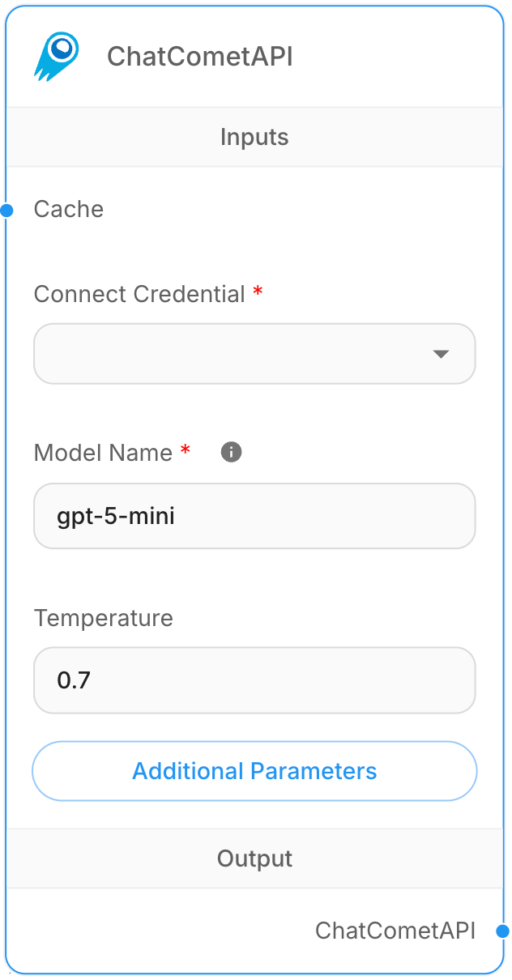
Task: Click the red asterisk next to Connect Credential
Action: point(258,292)
